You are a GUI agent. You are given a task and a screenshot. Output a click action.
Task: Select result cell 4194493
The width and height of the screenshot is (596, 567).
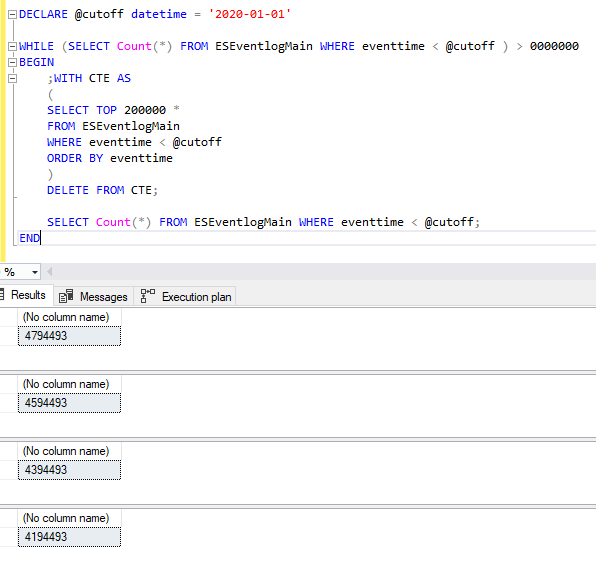pyautogui.click(x=70, y=537)
